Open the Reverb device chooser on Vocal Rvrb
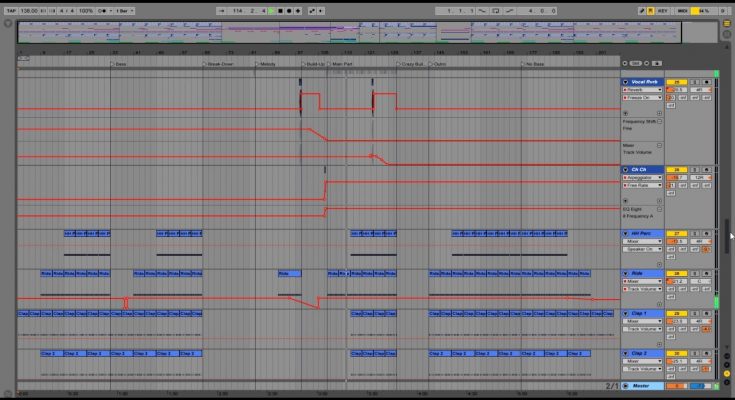735x400 pixels. [x=641, y=89]
